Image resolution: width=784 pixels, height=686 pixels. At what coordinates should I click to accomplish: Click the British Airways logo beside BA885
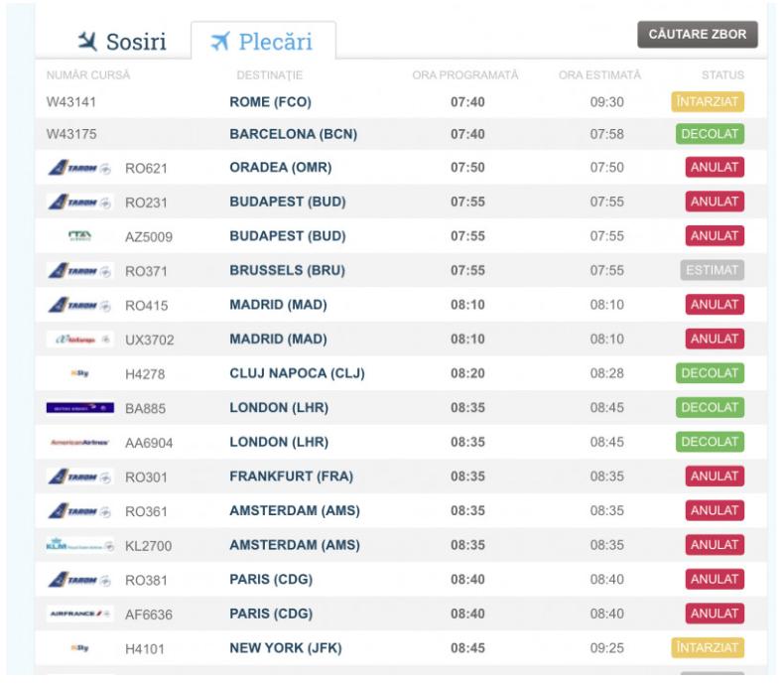point(79,408)
